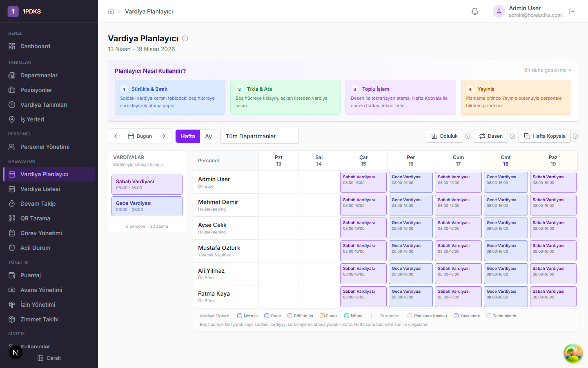
Task: Collapse the sidebar with Daralt
Action: coord(49,358)
